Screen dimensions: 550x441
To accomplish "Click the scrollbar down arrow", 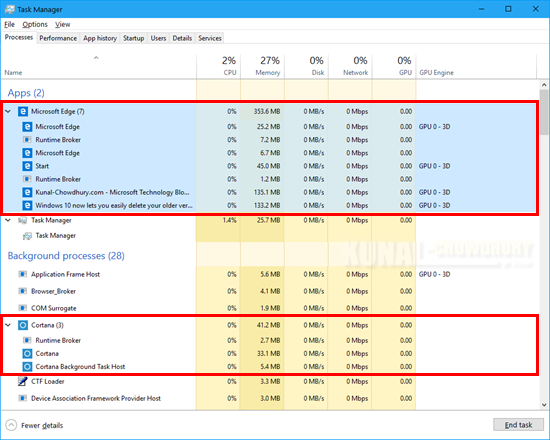I will coord(544,405).
